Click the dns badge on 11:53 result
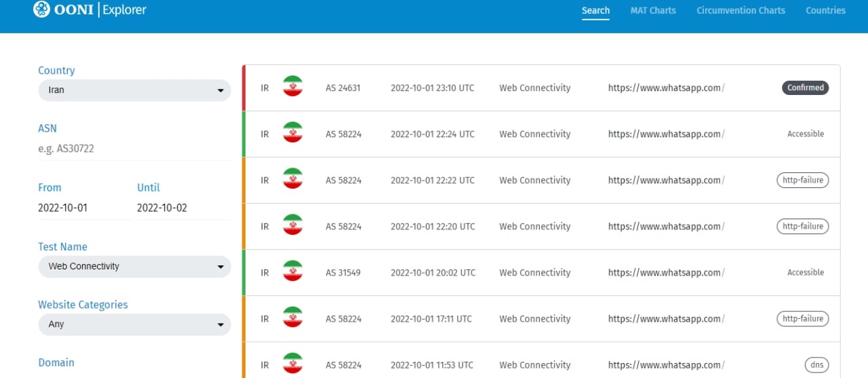The image size is (868, 378). [x=816, y=364]
